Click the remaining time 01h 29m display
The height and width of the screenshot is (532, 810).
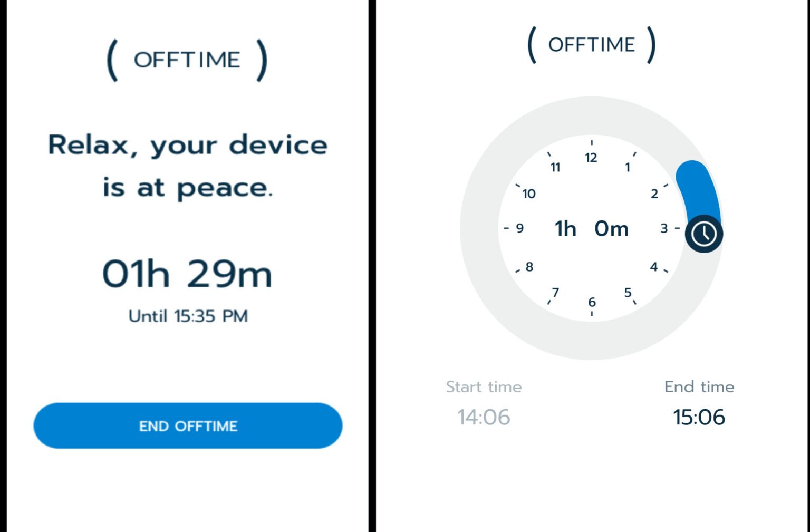tap(188, 273)
